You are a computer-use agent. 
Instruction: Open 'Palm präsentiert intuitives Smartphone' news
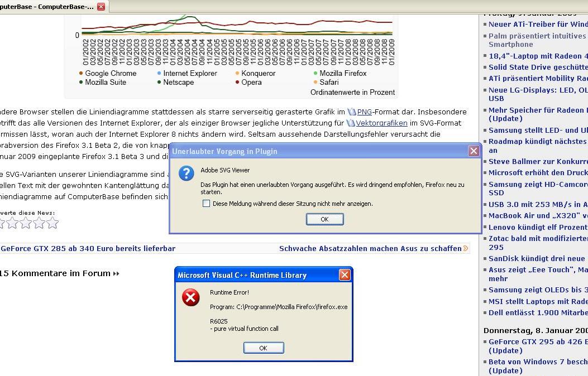[x=538, y=40]
